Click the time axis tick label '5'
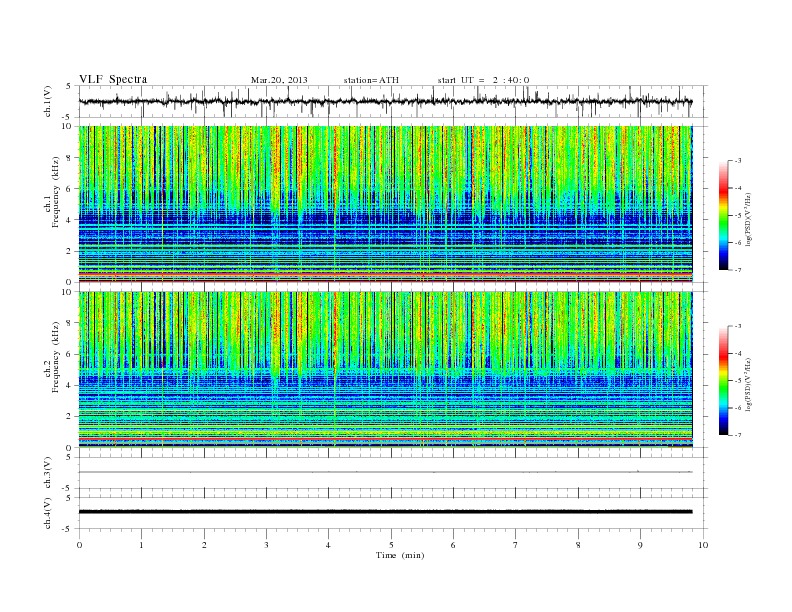 point(391,545)
